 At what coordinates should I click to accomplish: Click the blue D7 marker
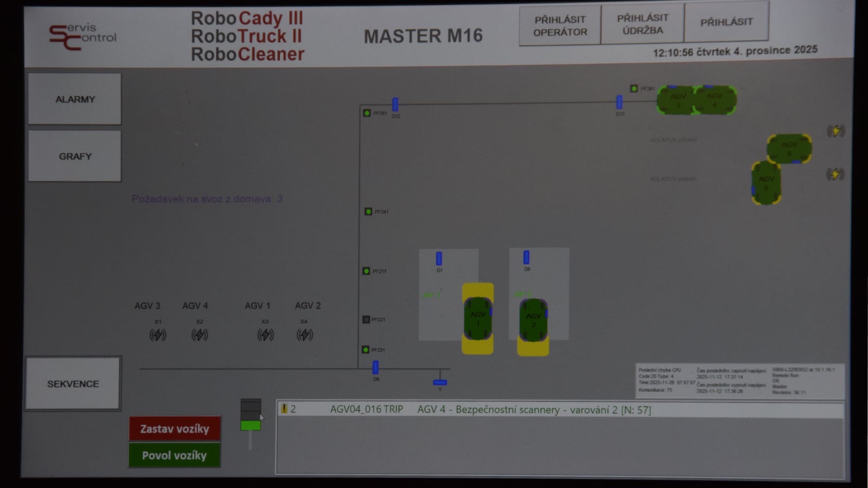click(439, 258)
